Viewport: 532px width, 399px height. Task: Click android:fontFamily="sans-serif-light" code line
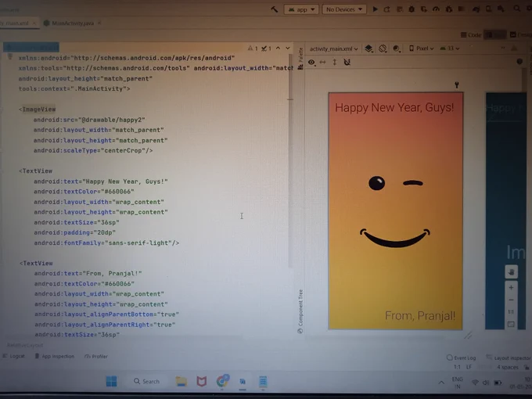pyautogui.click(x=106, y=243)
